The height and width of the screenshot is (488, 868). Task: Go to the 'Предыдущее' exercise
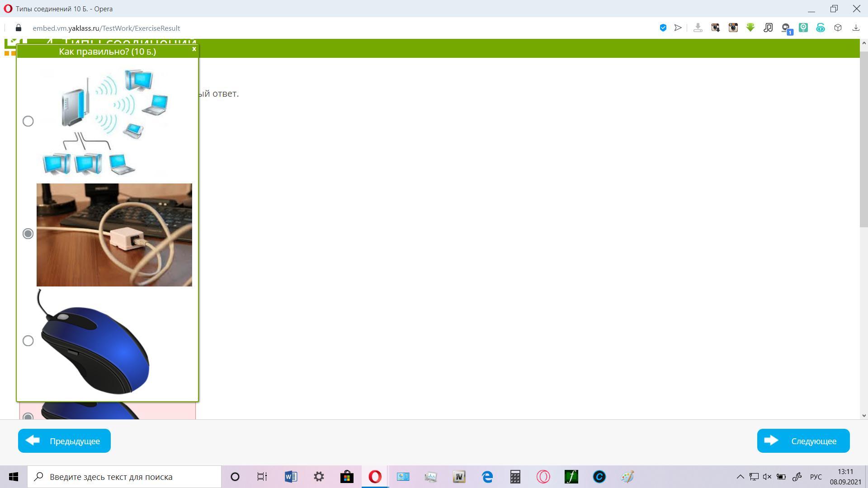pyautogui.click(x=64, y=441)
